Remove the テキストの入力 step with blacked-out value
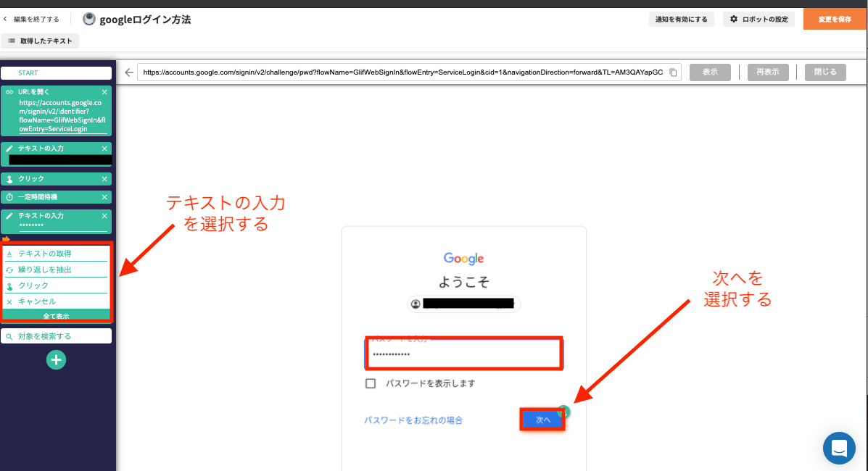868x471 pixels. (104, 149)
